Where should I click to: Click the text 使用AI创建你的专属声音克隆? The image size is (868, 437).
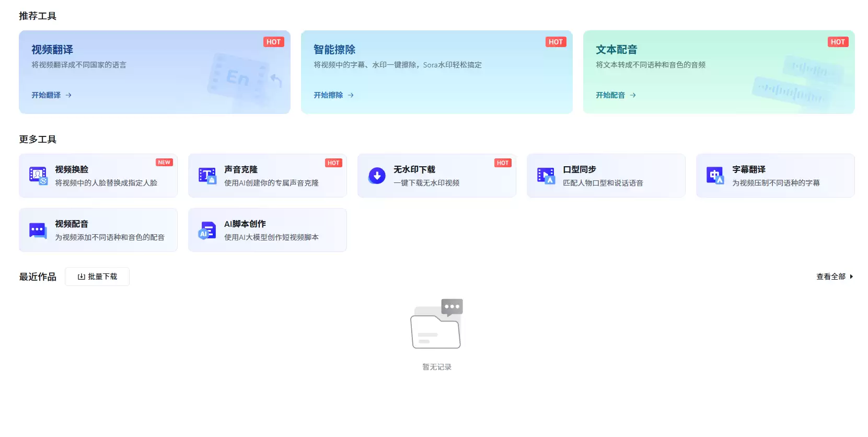pos(271,183)
